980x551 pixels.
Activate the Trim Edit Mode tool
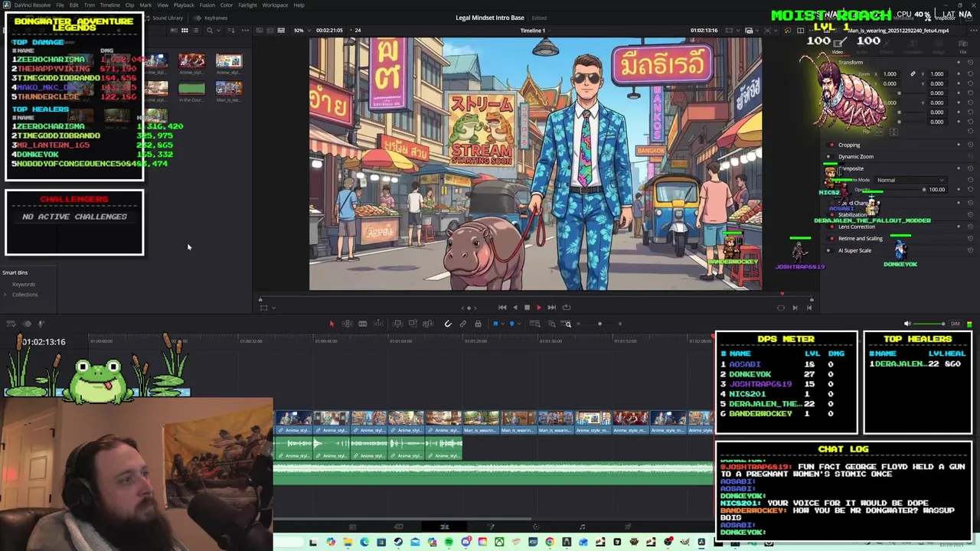pyautogui.click(x=348, y=324)
